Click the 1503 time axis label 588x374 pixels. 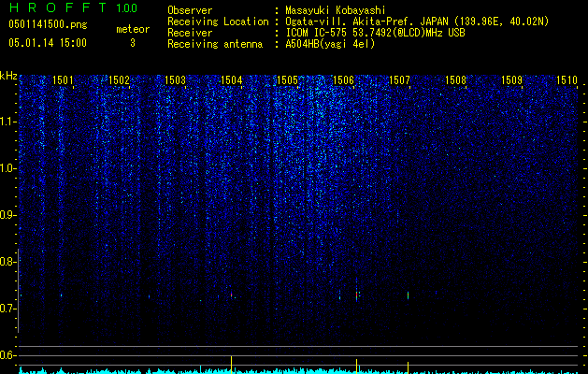[x=175, y=80]
